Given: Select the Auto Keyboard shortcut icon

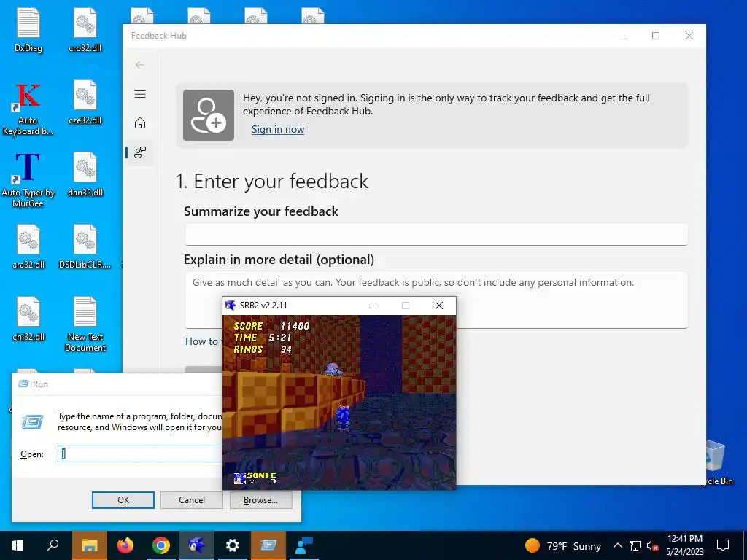Looking at the screenshot, I should click(28, 109).
